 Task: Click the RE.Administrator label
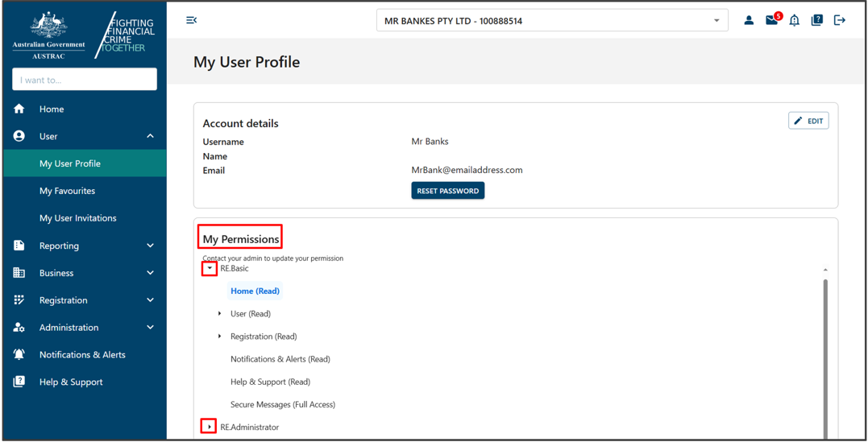pos(250,427)
